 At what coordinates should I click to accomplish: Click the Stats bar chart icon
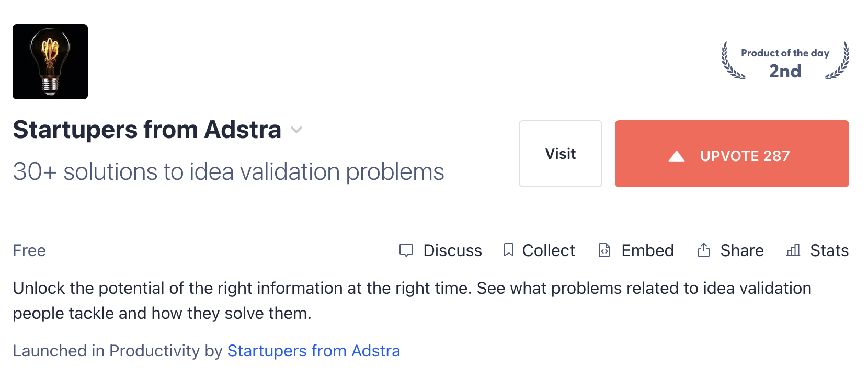point(793,250)
